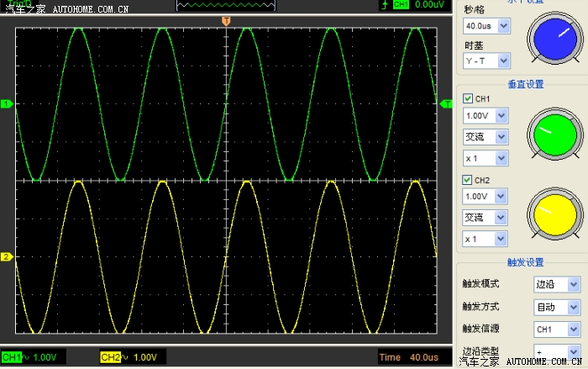
Task: Uncheck the CH2 channel checkbox
Action: tap(468, 180)
